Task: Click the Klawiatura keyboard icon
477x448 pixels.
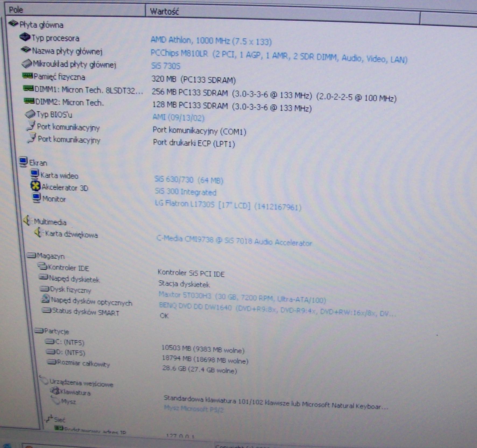Action: pyautogui.click(x=55, y=391)
